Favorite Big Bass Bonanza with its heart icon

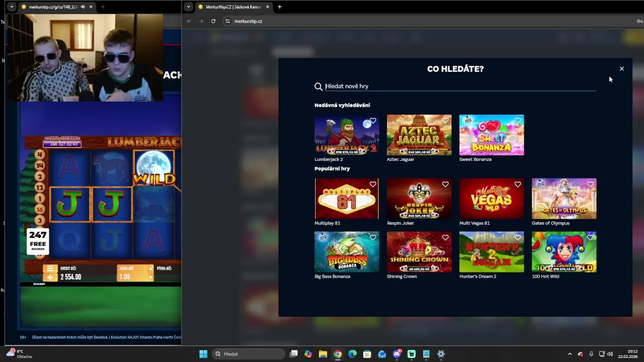(373, 238)
